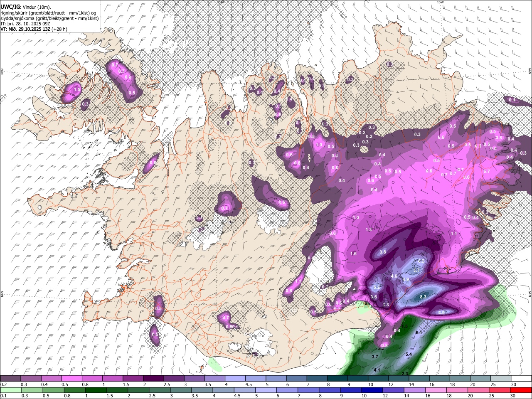Pick upper legend swatch between 0.5 and 0.8

(71, 379)
